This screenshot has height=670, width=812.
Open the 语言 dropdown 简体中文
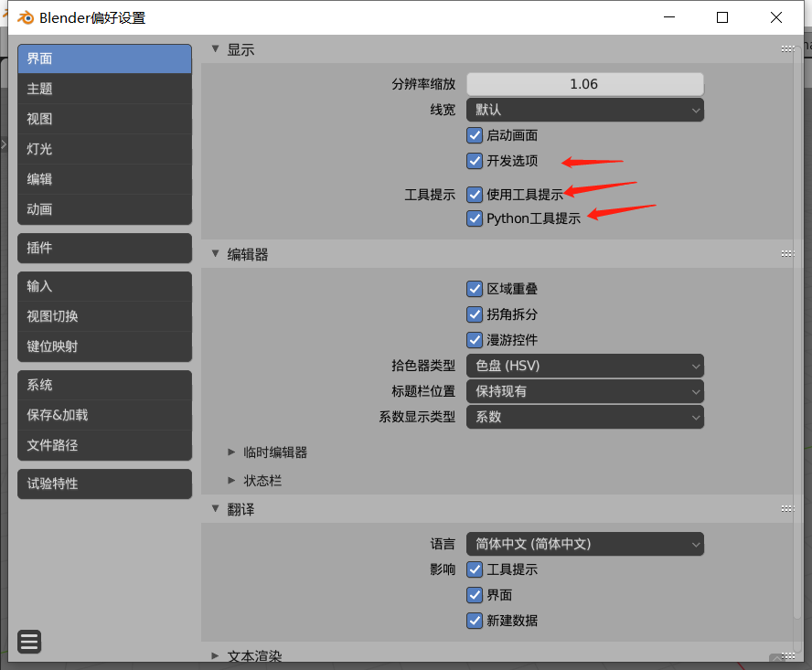pos(585,544)
